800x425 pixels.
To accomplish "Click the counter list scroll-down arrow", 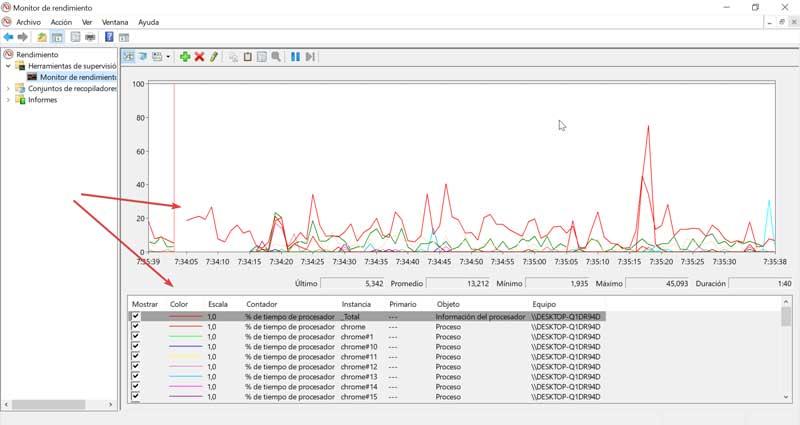I will 786,397.
